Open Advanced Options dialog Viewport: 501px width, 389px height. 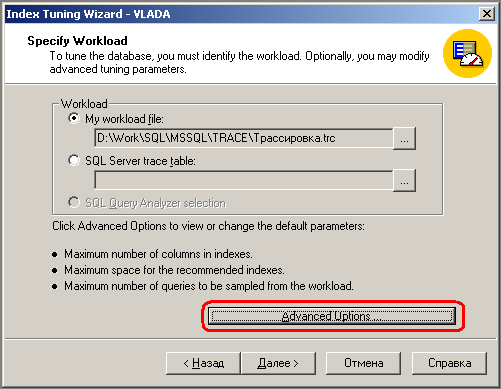[x=332, y=316]
